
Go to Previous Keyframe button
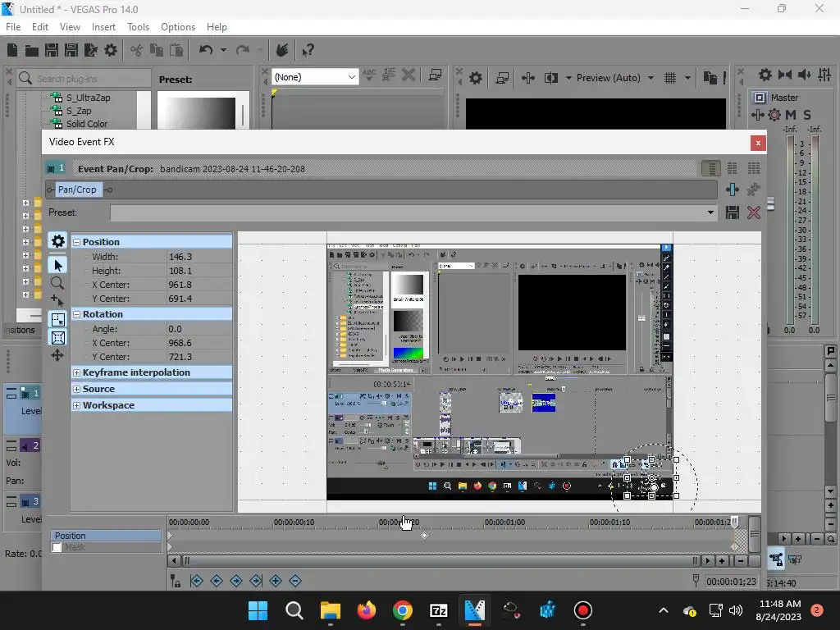(x=217, y=581)
